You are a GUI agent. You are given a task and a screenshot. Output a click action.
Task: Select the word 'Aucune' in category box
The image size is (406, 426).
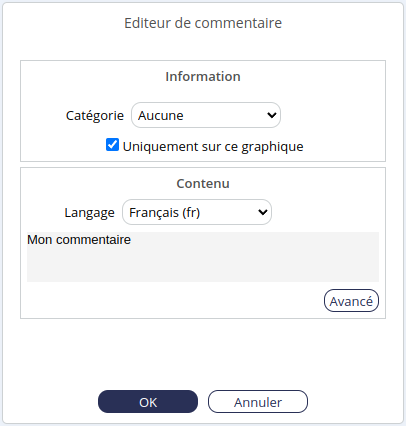(x=161, y=116)
